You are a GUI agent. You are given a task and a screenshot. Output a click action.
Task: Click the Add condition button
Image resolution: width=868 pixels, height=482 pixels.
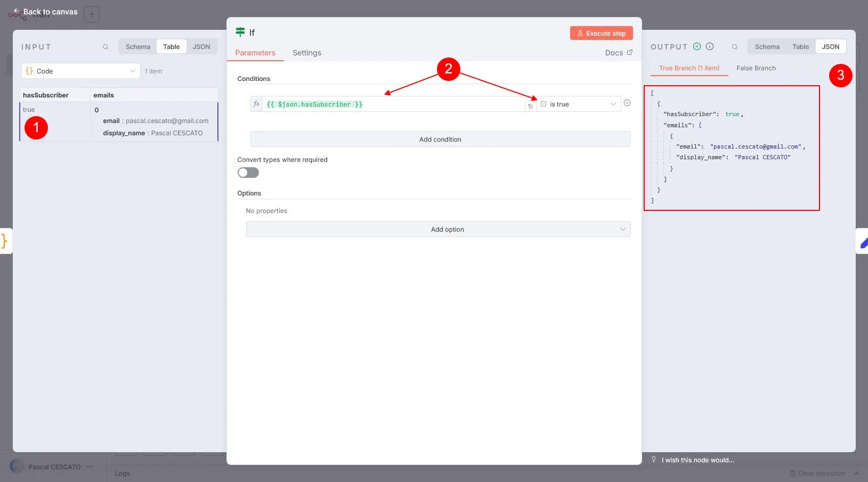click(x=440, y=140)
